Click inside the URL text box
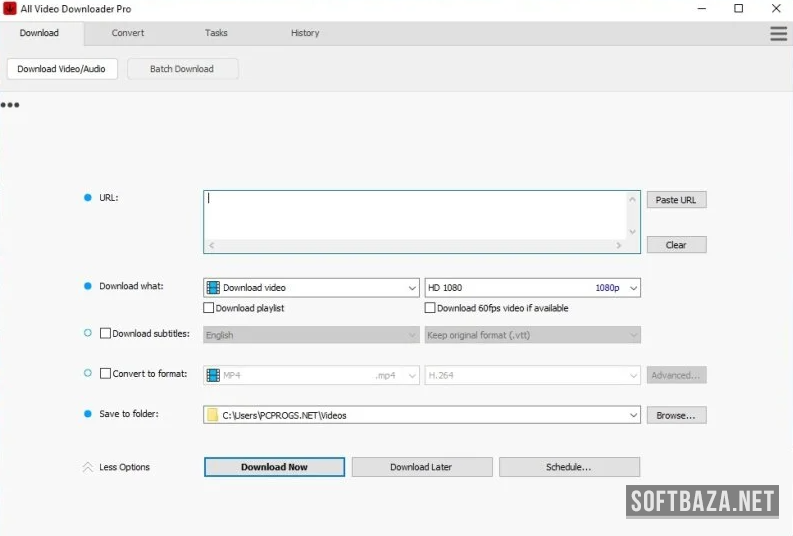This screenshot has height=536, width=793. click(415, 214)
